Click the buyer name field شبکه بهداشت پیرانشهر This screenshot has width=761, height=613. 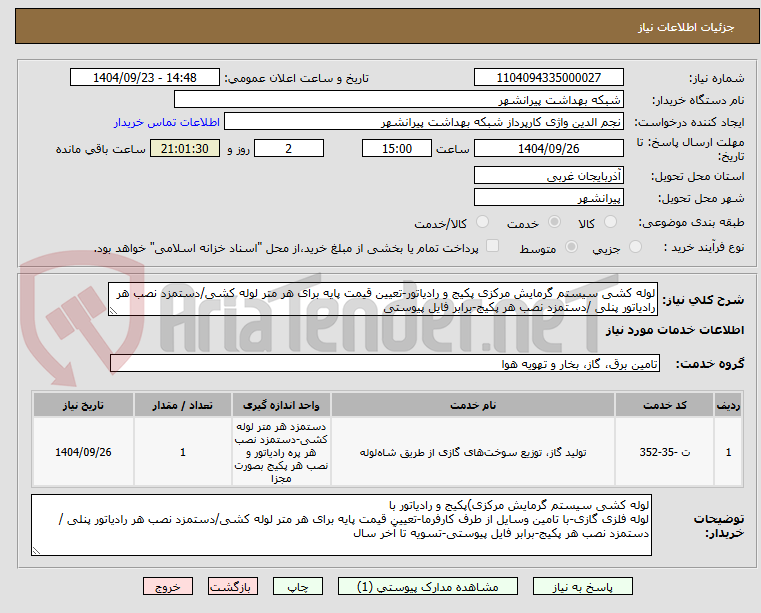click(x=398, y=99)
